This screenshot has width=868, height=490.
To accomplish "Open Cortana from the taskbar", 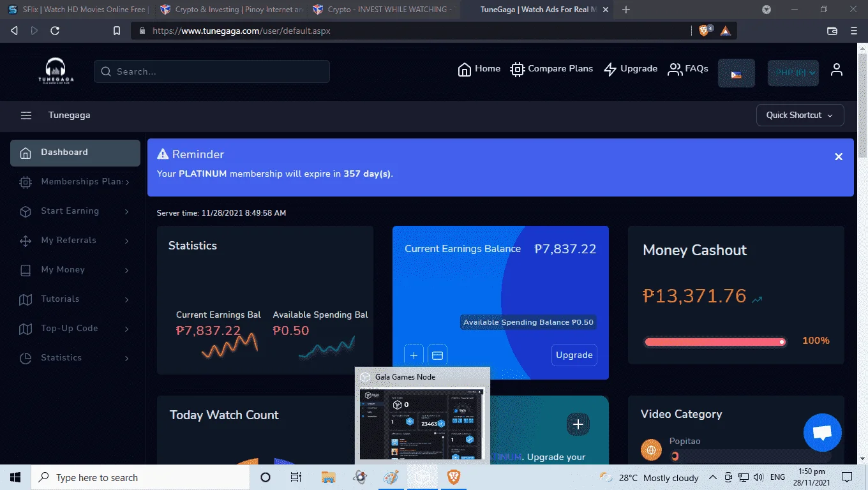I will click(x=266, y=477).
